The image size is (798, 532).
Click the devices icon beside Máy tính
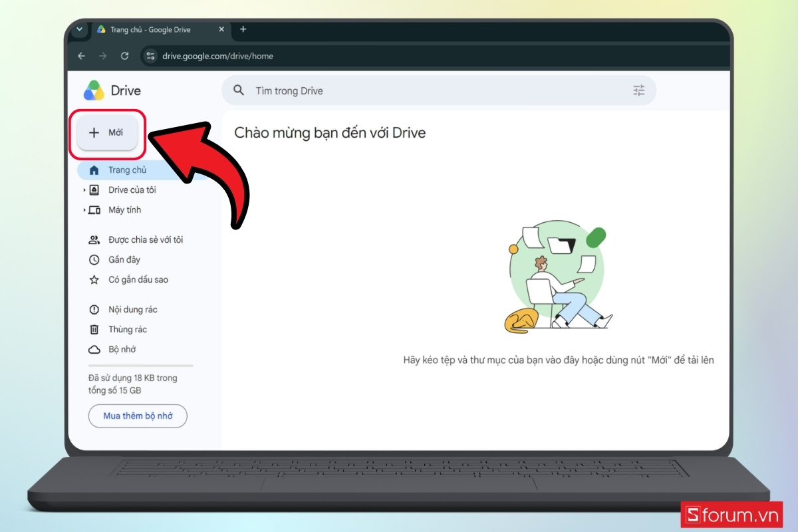click(x=94, y=210)
